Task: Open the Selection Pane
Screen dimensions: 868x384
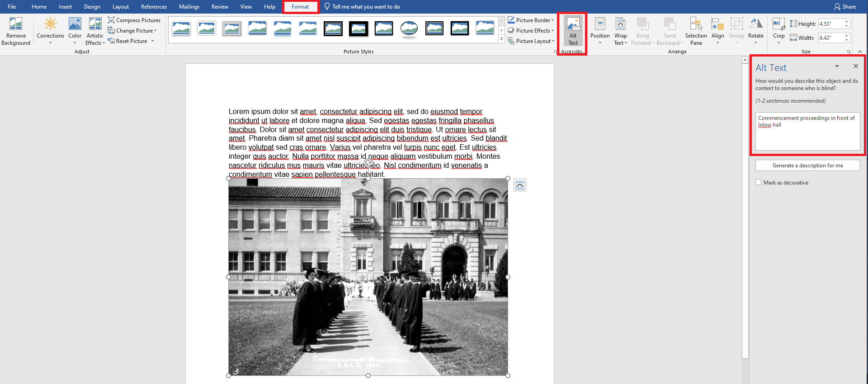Action: [x=696, y=31]
